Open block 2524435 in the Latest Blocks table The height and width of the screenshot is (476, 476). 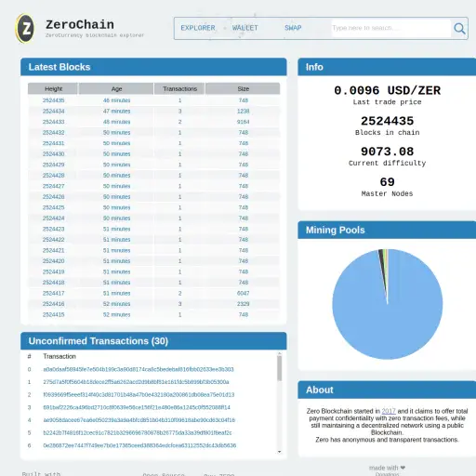tap(53, 100)
